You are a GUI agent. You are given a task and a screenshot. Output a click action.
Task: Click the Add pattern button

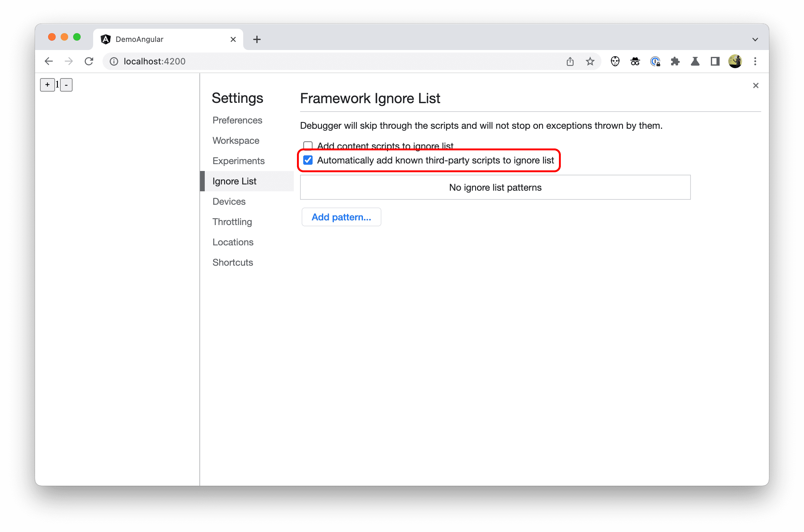pos(340,217)
